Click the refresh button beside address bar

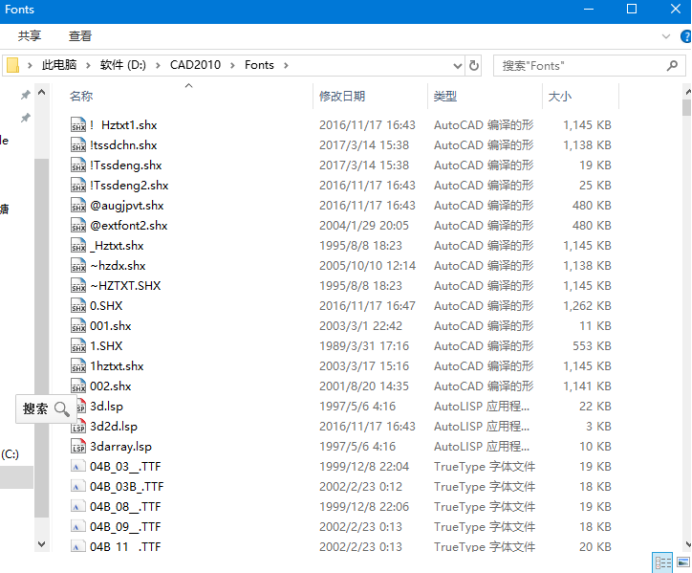pyautogui.click(x=474, y=65)
